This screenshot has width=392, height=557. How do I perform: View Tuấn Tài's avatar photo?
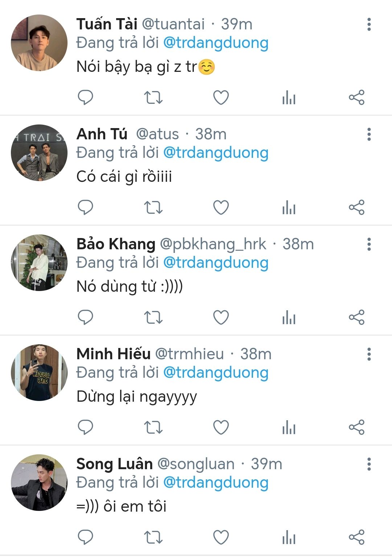[x=39, y=43]
